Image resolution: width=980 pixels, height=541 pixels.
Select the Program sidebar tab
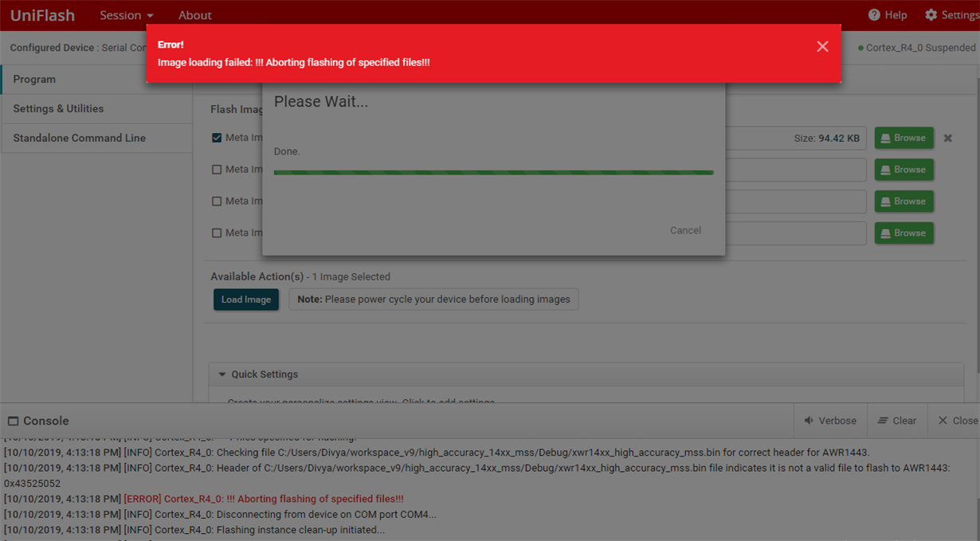click(x=96, y=80)
